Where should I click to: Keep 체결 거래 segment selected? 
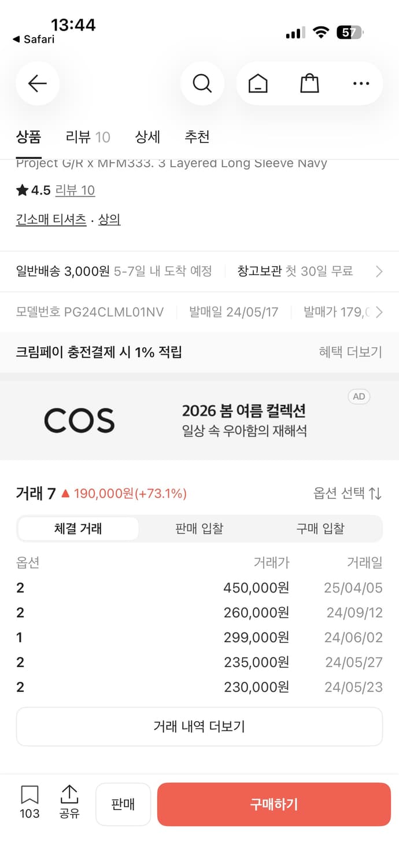pyautogui.click(x=78, y=528)
